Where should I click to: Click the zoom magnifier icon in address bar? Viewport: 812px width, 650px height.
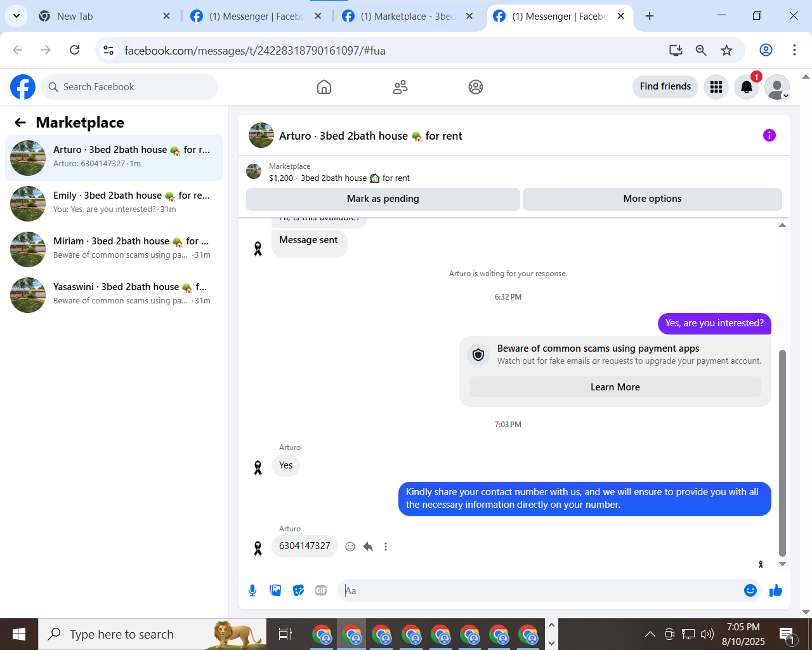click(x=701, y=50)
